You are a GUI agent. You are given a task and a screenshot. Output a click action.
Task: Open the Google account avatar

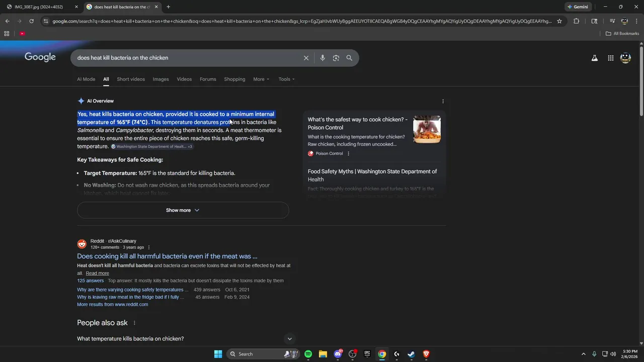[x=626, y=58]
